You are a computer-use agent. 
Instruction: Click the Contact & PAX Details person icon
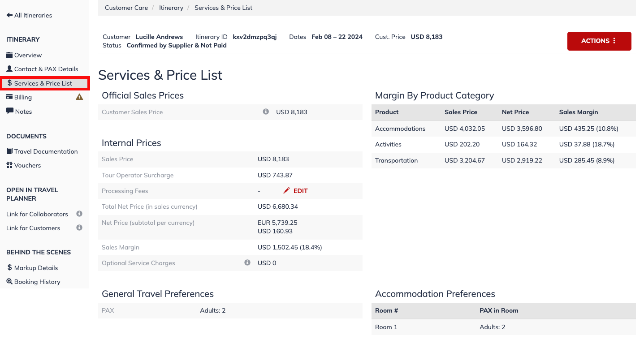(x=9, y=69)
